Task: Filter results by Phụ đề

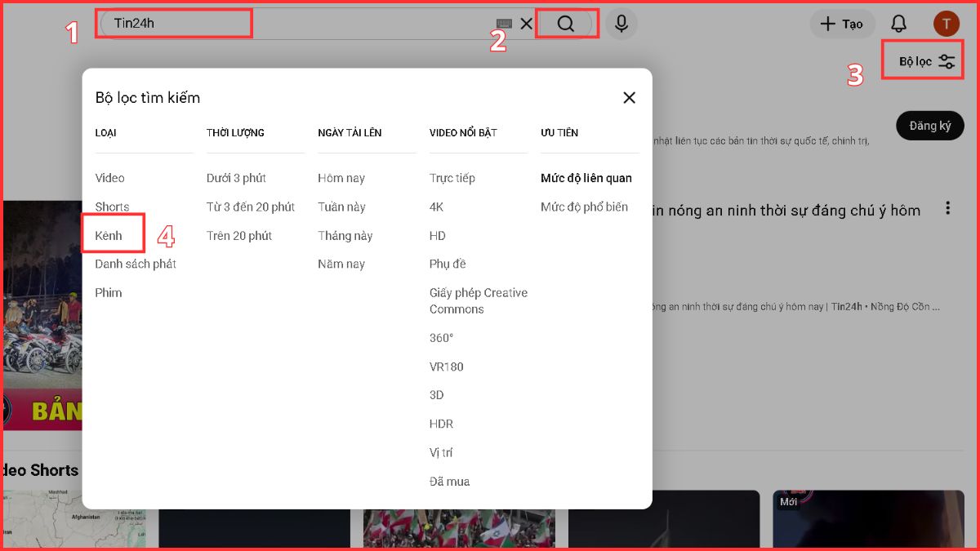Action: point(448,264)
